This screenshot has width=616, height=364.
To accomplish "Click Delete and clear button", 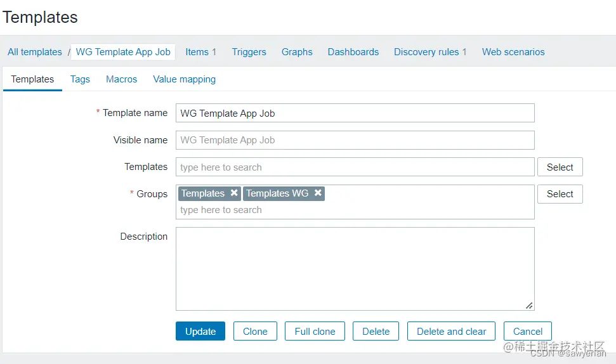I will [x=451, y=331].
